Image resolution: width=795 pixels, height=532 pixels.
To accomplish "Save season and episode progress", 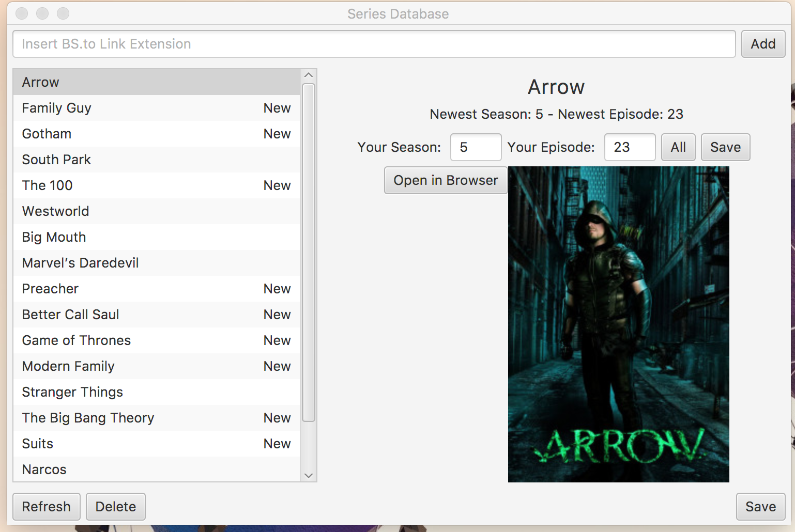I will click(725, 147).
